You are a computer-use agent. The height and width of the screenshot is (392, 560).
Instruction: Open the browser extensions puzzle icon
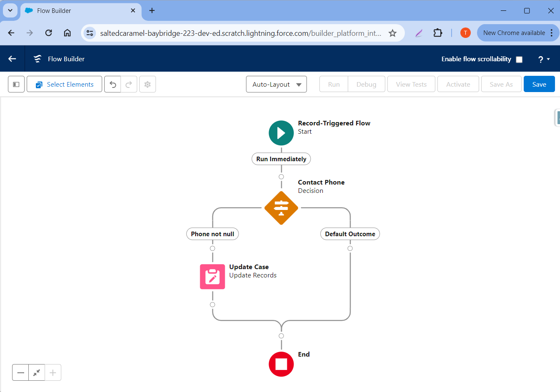pyautogui.click(x=437, y=33)
